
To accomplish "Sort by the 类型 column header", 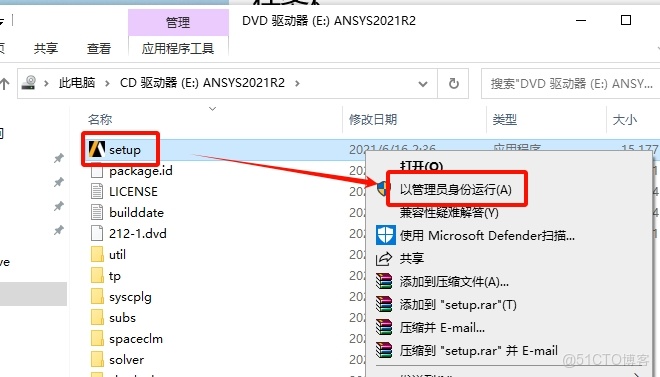I will click(x=505, y=119).
